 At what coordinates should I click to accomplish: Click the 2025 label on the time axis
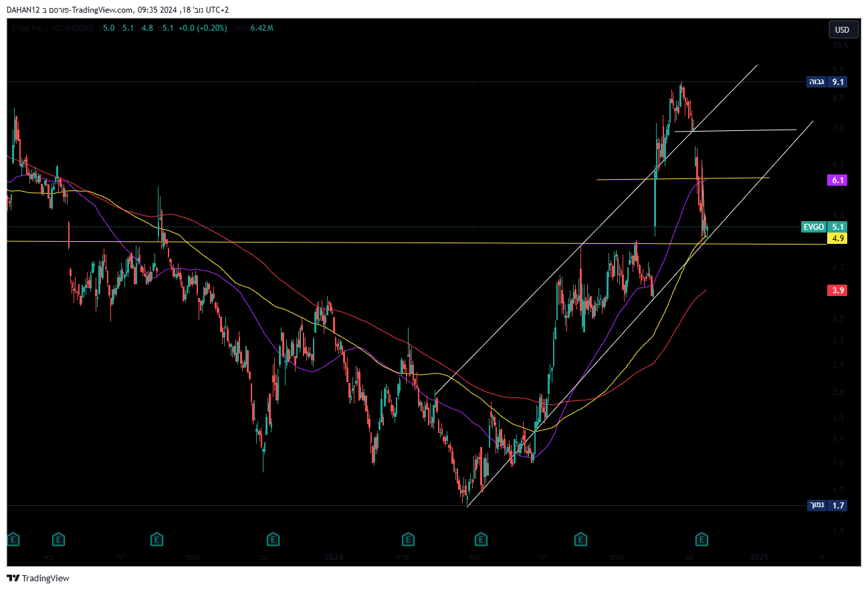point(759,557)
